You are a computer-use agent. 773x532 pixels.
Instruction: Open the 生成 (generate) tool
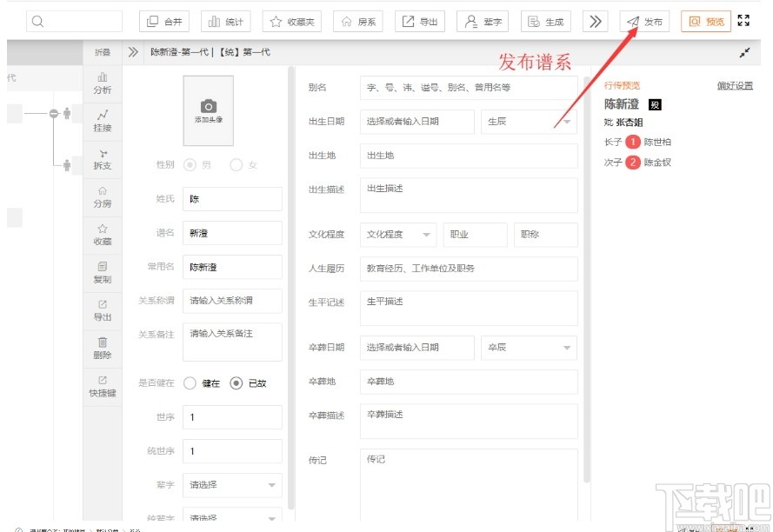(544, 21)
